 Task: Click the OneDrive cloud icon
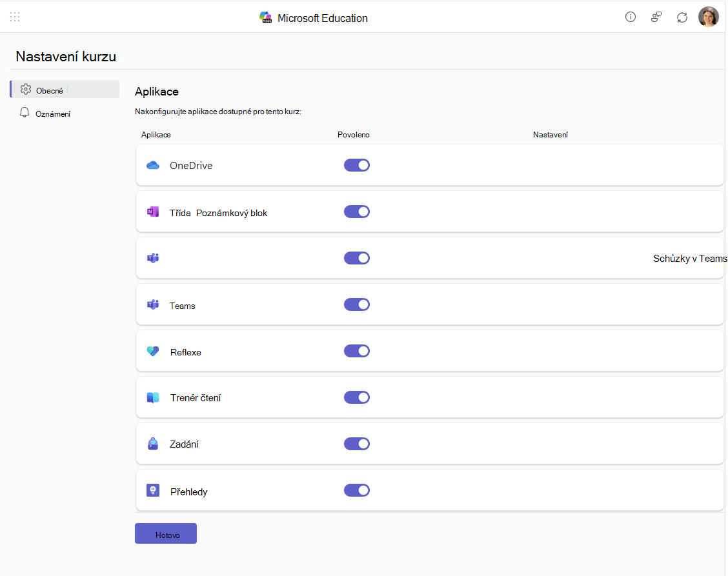(x=153, y=165)
